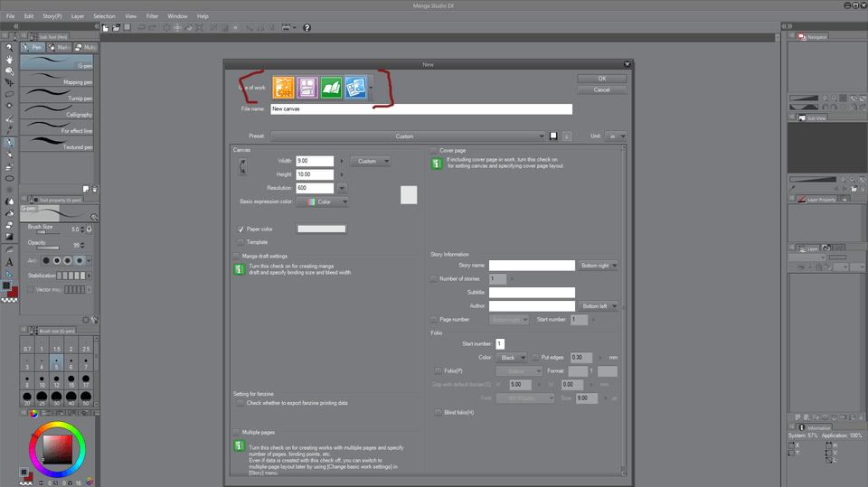
Task: Open the Basic expression color dropdown
Action: point(322,202)
